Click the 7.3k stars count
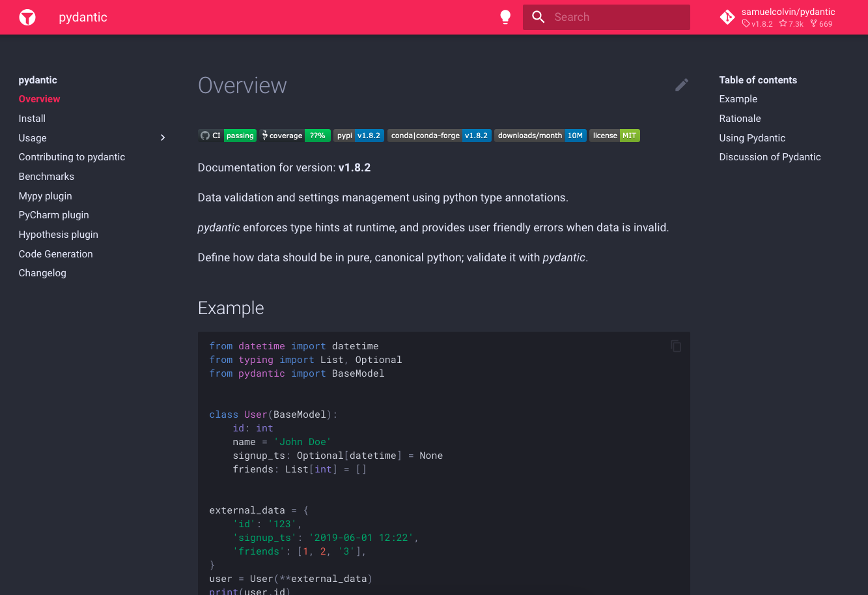Screen dimensions: 868x595 791,24
